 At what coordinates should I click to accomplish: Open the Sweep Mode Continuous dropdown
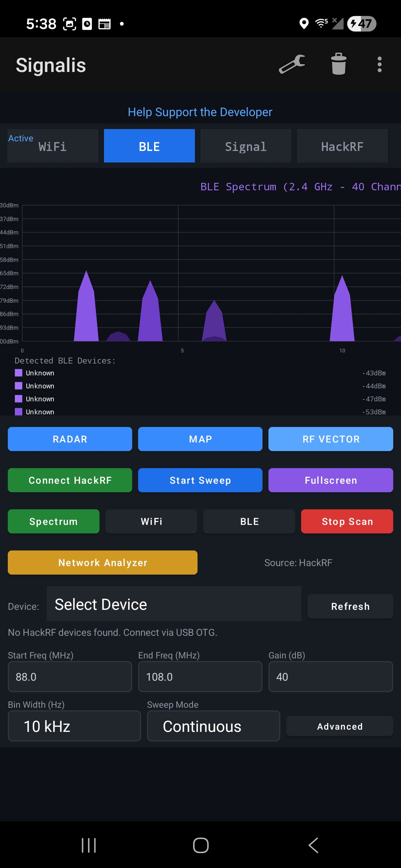coord(213,726)
